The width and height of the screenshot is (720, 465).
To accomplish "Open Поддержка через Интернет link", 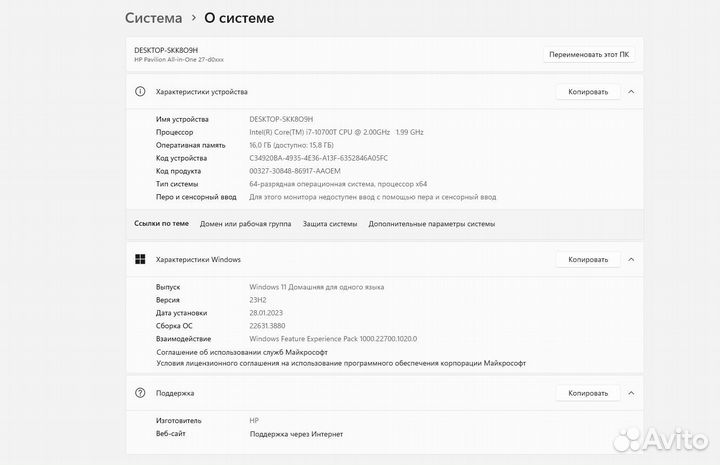I will [x=296, y=434].
